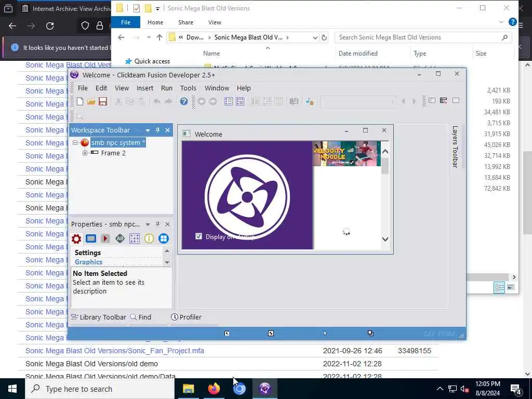Select the Frame 2 tree item
The image size is (532, 399).
pos(113,153)
